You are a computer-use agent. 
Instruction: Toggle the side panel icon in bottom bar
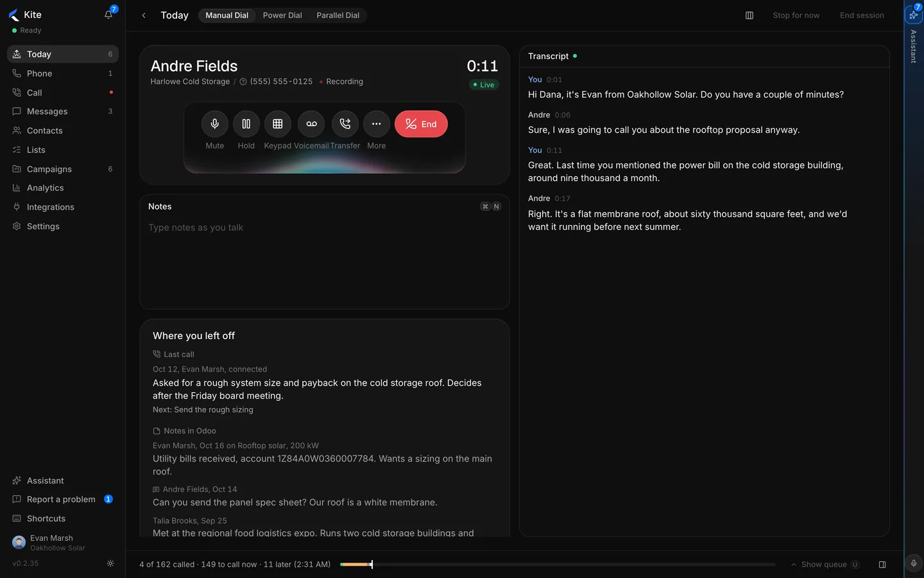coord(882,565)
